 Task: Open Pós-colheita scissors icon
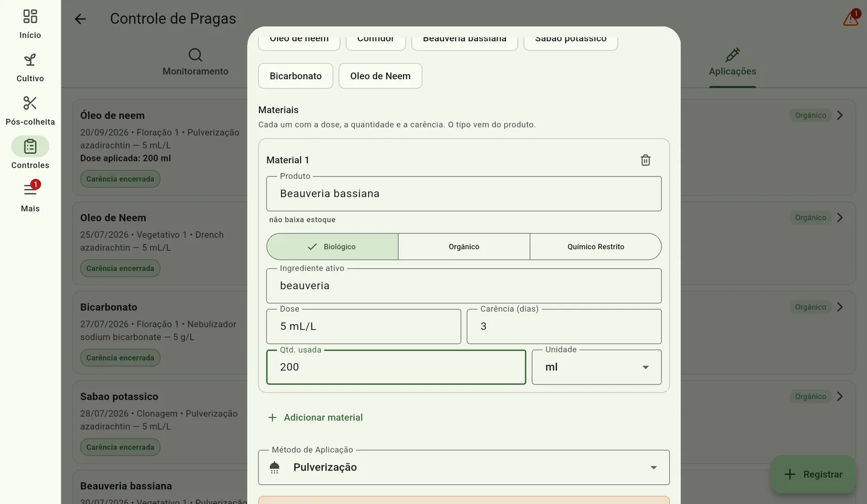30,103
